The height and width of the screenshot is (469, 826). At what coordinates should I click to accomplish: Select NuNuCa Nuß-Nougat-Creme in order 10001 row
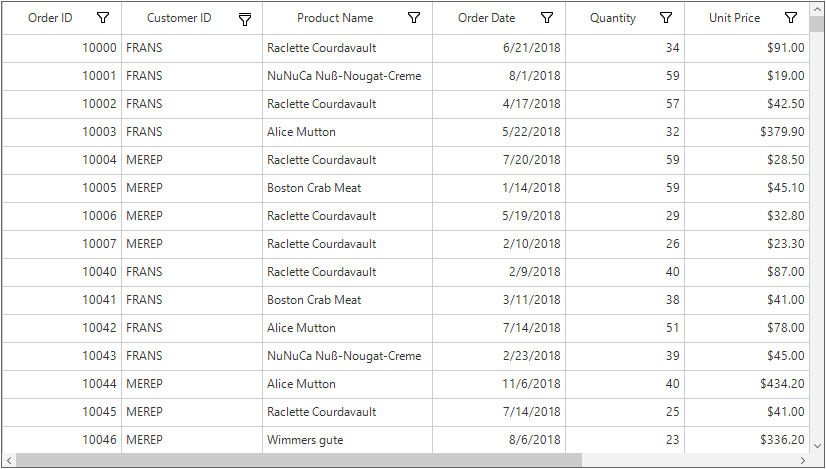pos(347,76)
